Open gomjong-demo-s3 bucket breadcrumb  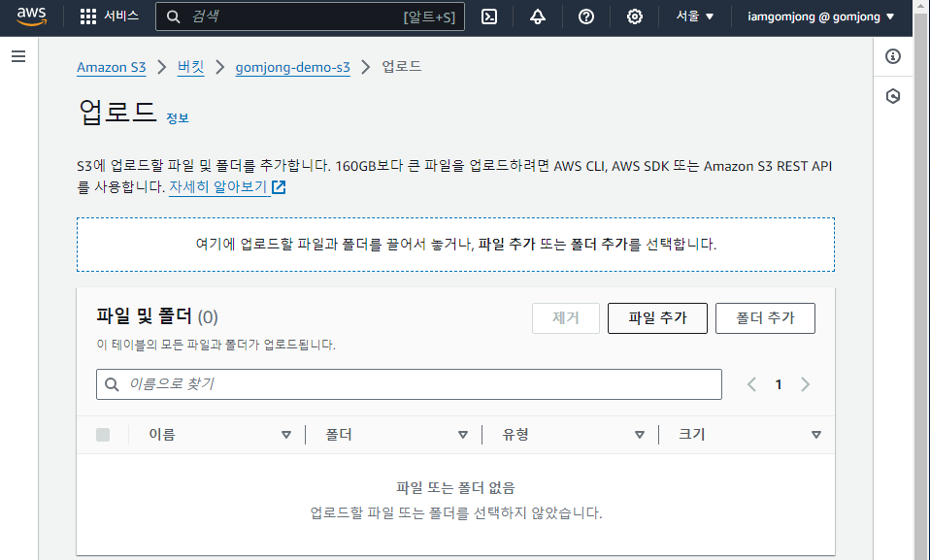pos(293,67)
